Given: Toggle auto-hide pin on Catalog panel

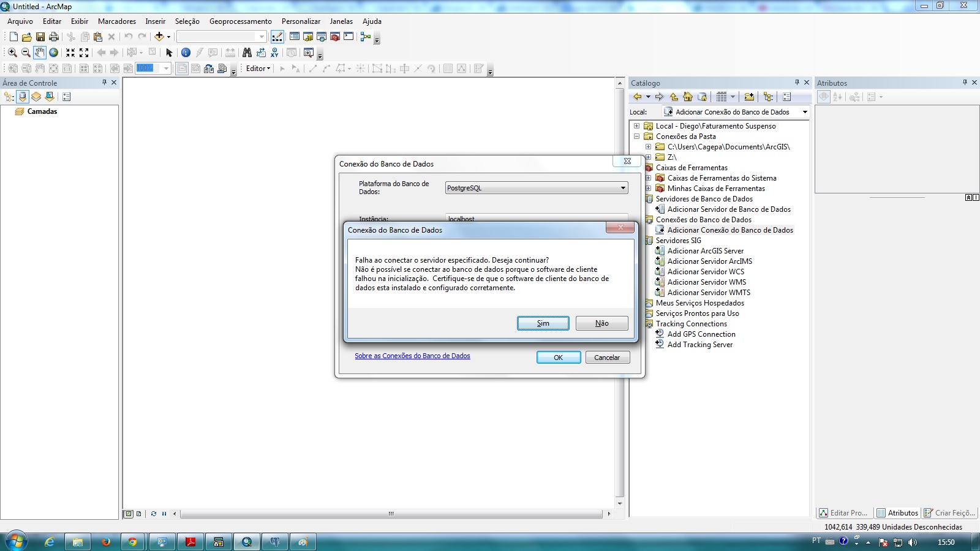Looking at the screenshot, I should click(x=797, y=82).
